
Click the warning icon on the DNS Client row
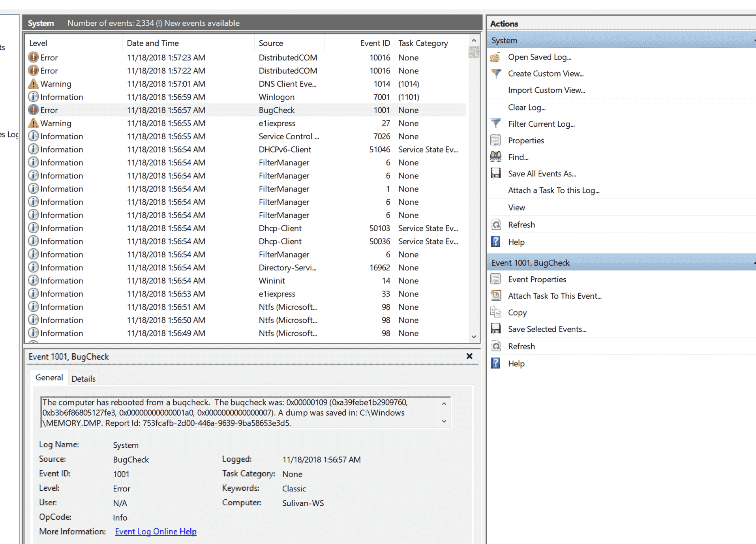(34, 84)
